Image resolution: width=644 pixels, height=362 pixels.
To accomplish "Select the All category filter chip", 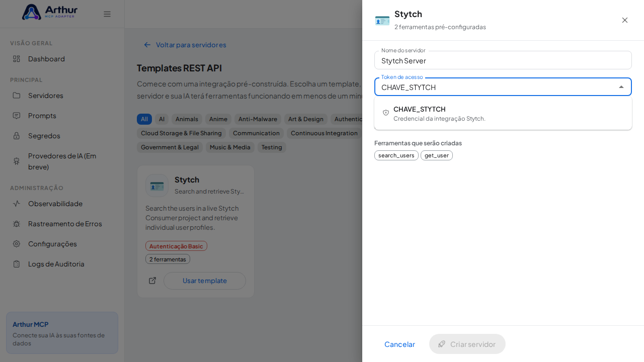I will [144, 119].
